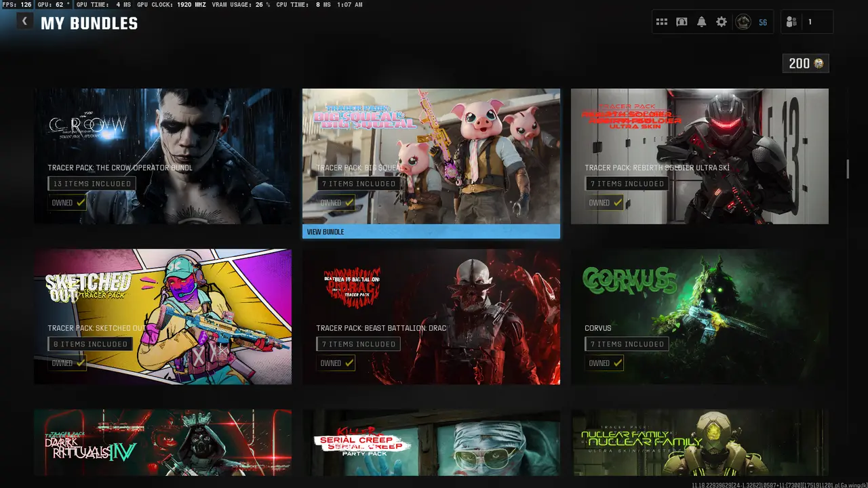Click the player level 56
The width and height of the screenshot is (868, 488).
pos(763,22)
